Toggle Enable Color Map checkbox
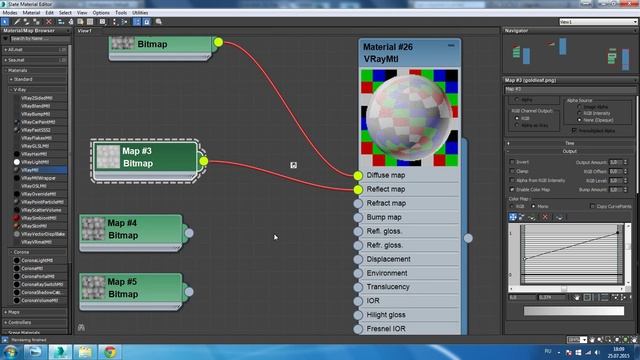The width and height of the screenshot is (640, 360). tap(512, 190)
